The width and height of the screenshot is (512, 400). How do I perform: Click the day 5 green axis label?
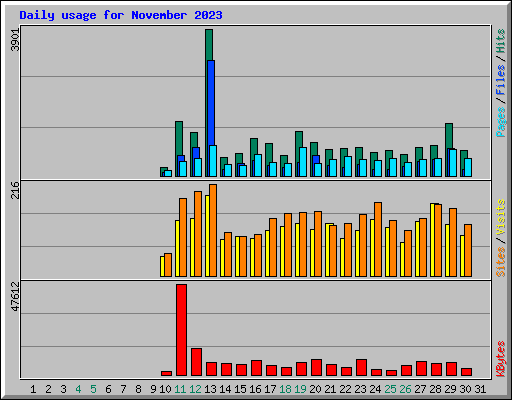click(93, 389)
